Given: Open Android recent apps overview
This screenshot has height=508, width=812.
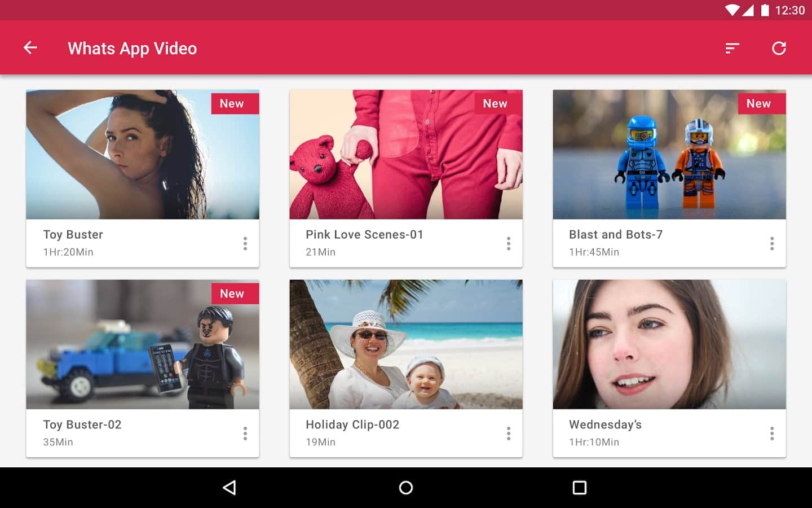Looking at the screenshot, I should tap(579, 488).
